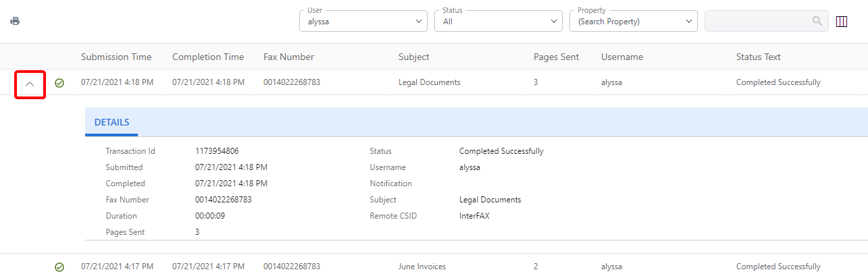Sort by Fax Number column header

pyautogui.click(x=288, y=57)
